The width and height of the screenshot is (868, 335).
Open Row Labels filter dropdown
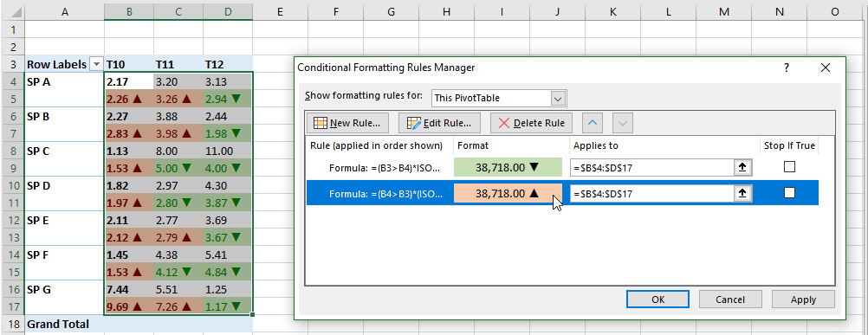pyautogui.click(x=96, y=65)
